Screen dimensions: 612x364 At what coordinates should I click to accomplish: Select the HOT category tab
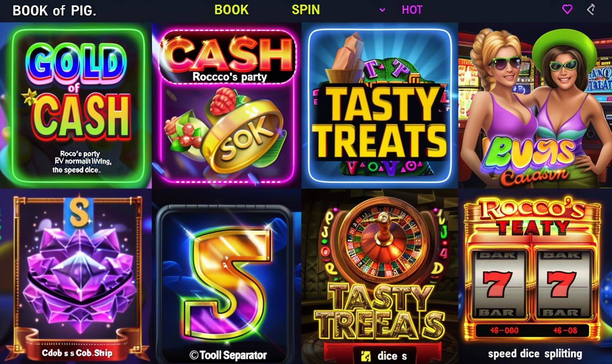412,10
